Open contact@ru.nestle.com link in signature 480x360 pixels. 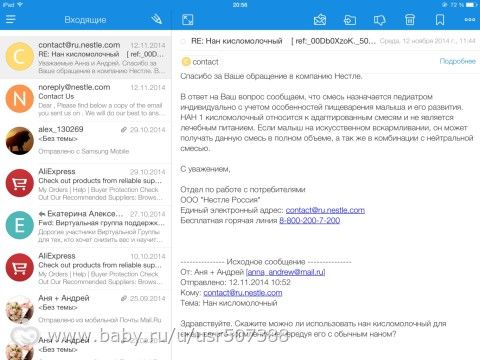(x=325, y=210)
